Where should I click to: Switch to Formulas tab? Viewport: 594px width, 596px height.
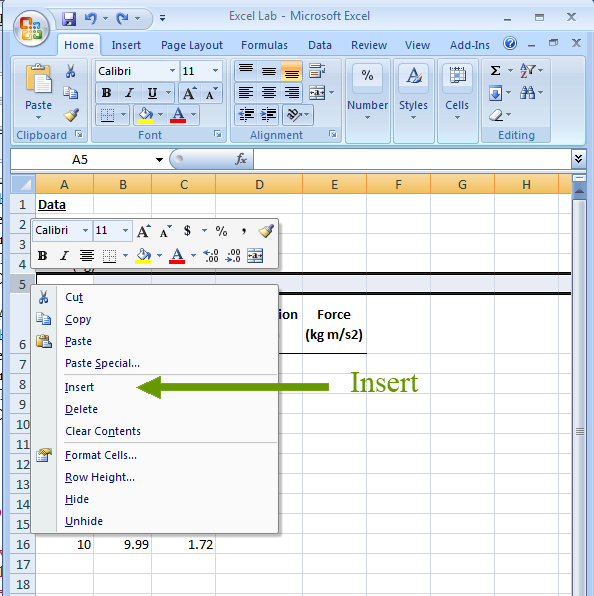[x=264, y=45]
